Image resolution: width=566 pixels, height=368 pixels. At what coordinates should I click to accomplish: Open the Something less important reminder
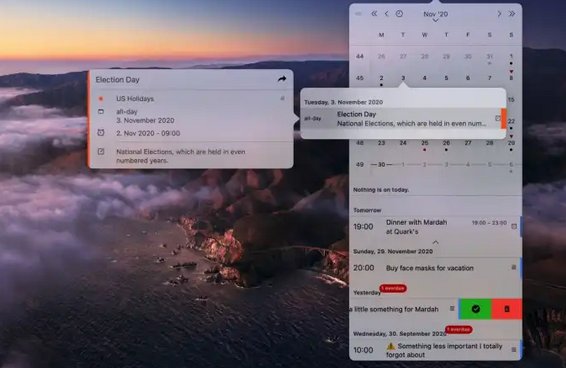click(x=436, y=350)
